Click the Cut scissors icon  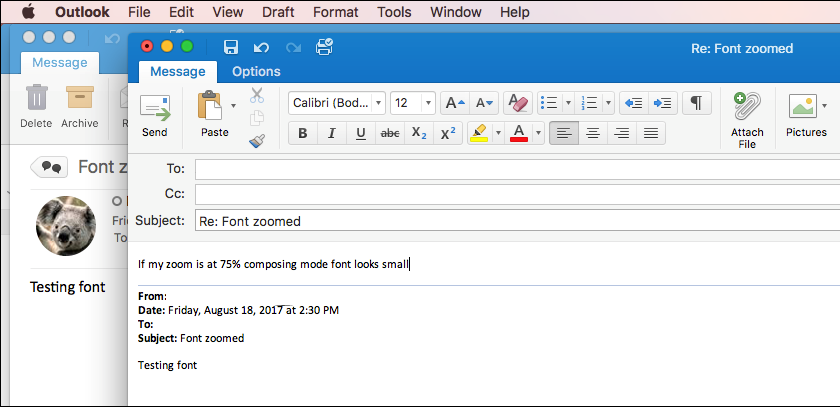[257, 95]
